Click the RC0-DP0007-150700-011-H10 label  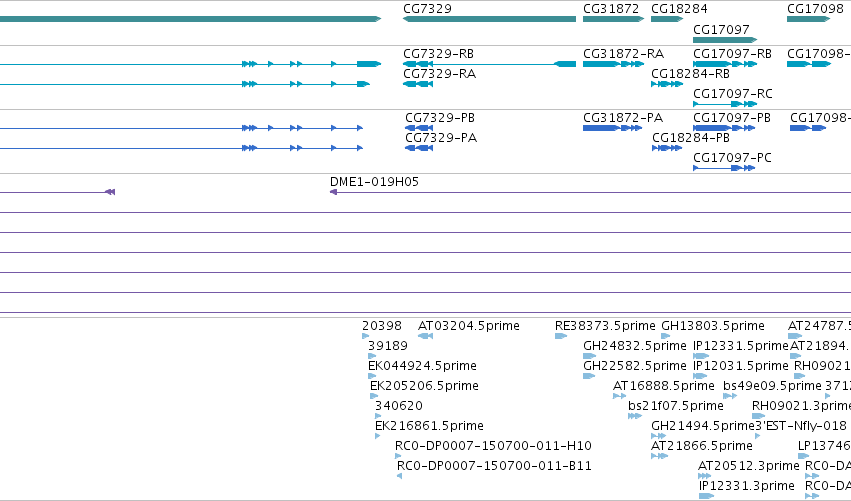coord(493,446)
